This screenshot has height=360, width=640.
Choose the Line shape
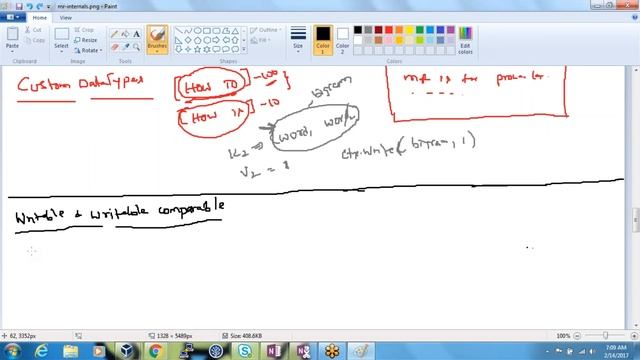point(178,31)
